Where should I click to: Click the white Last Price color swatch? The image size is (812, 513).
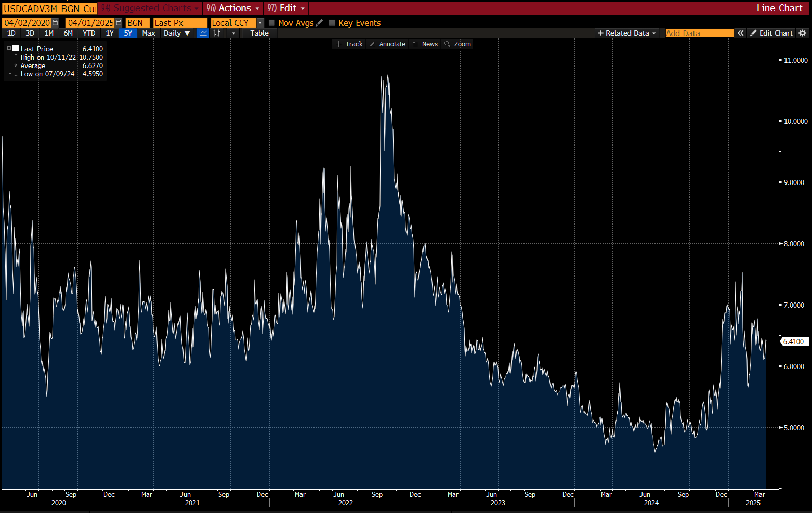[16, 49]
